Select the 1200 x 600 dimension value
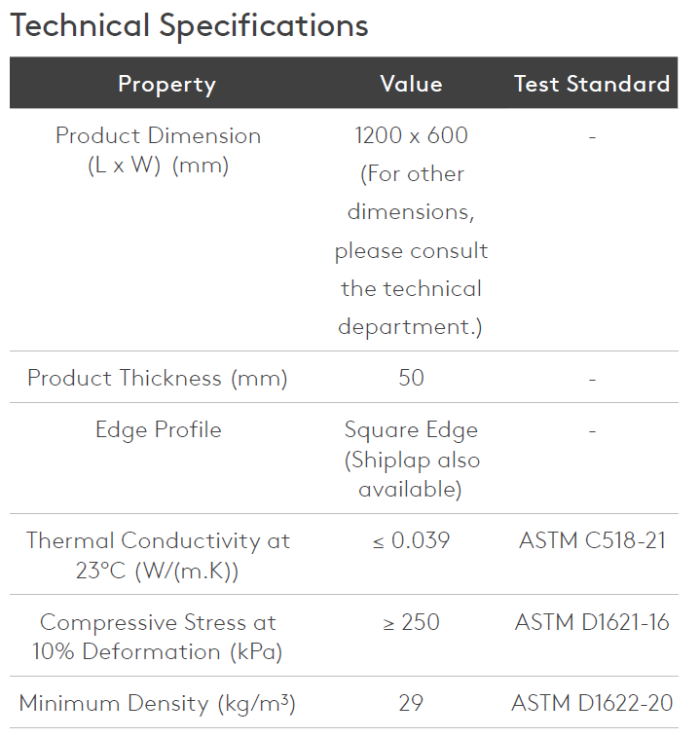The image size is (700, 738). pyautogui.click(x=411, y=135)
